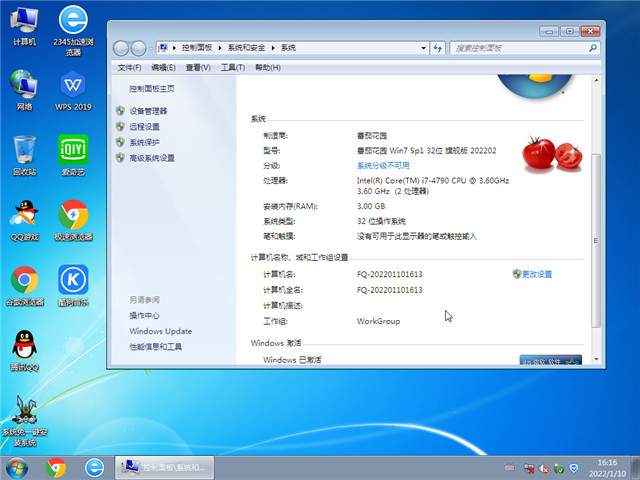Open the IE browser taskbar icon

[x=94, y=468]
